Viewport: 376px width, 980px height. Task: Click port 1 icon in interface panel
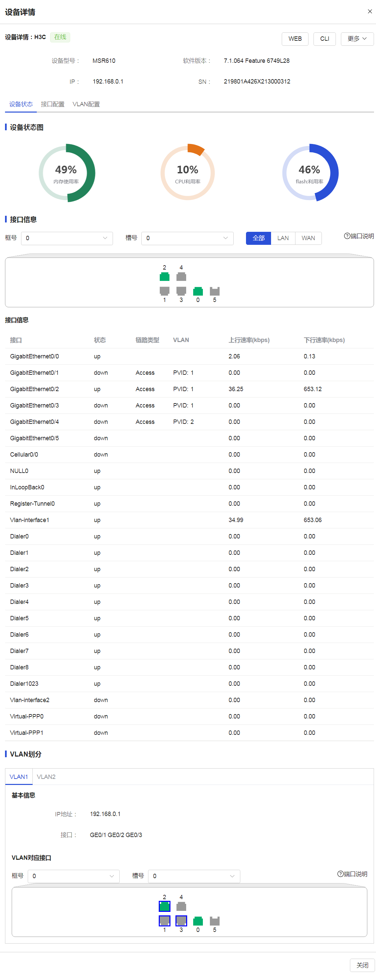[x=164, y=291]
